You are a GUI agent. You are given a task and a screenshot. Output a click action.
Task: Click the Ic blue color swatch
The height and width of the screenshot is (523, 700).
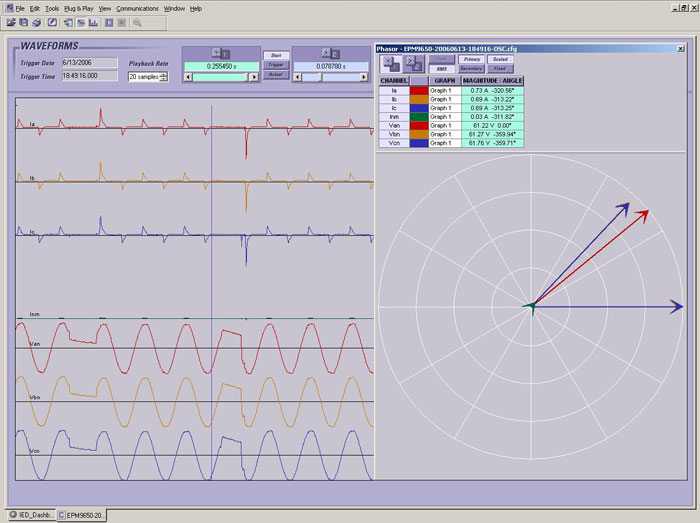tap(419, 108)
